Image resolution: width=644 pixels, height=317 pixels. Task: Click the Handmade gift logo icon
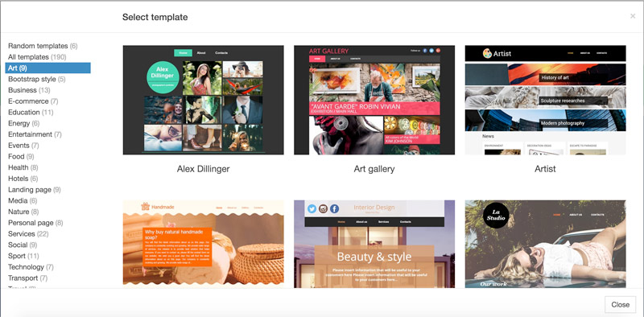click(145, 207)
